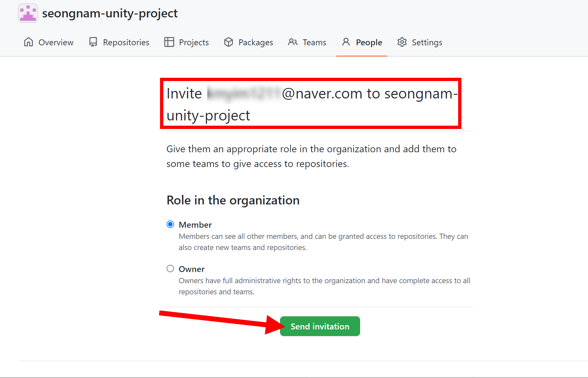The image size is (588, 378).
Task: Click the Repositories repo icon
Action: pos(93,42)
